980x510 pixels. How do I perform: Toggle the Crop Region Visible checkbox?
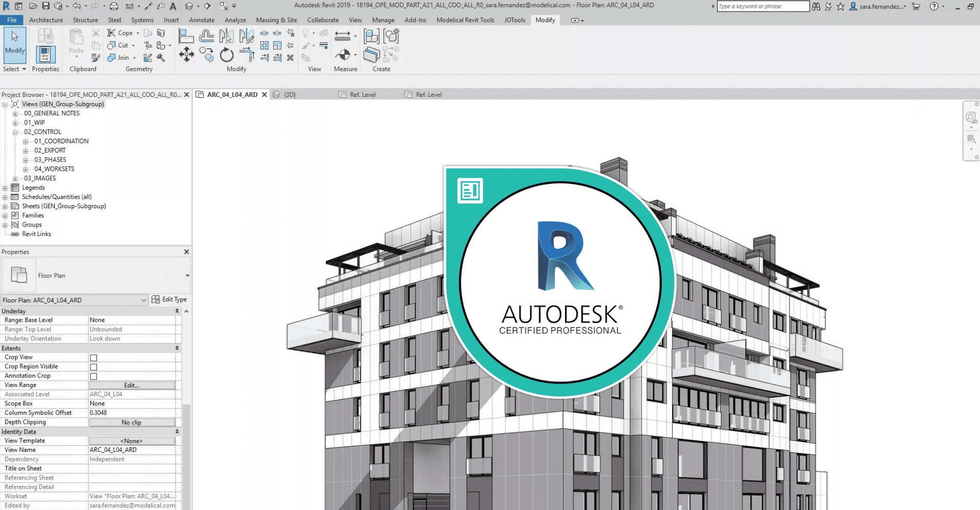point(93,367)
